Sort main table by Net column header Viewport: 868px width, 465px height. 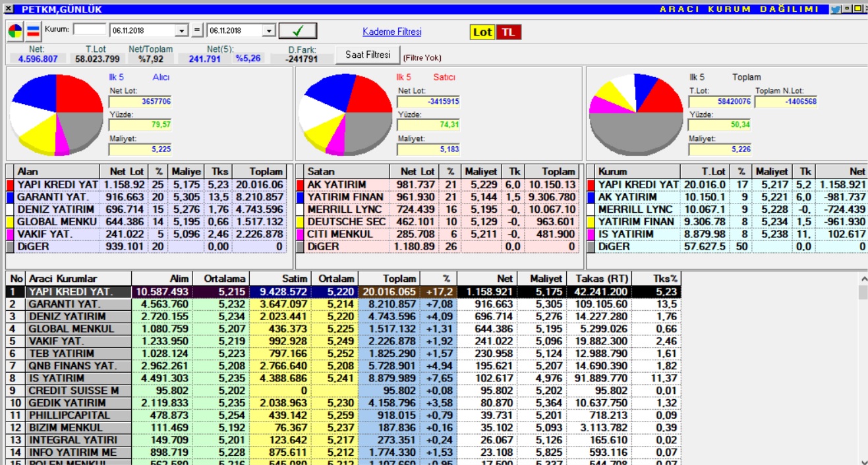click(x=486, y=279)
